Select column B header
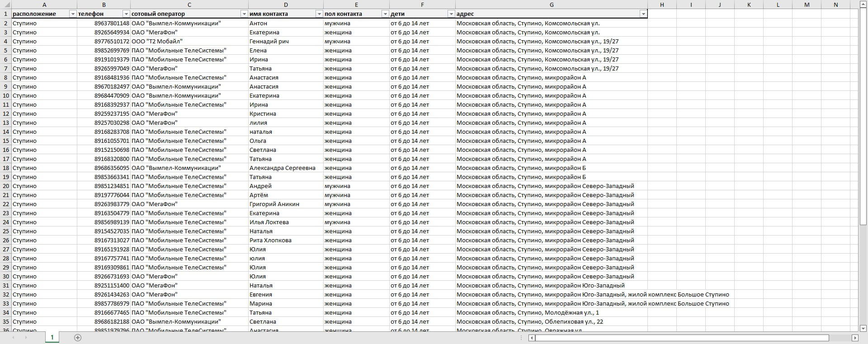The image size is (868, 344). click(x=104, y=5)
